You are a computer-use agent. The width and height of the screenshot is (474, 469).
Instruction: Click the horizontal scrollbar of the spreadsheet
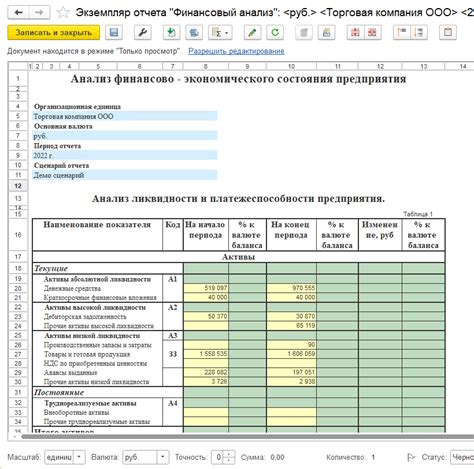pos(247,437)
